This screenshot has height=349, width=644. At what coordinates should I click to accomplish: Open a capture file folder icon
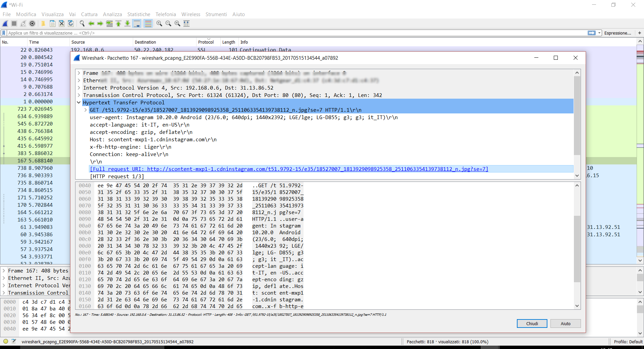(x=43, y=23)
